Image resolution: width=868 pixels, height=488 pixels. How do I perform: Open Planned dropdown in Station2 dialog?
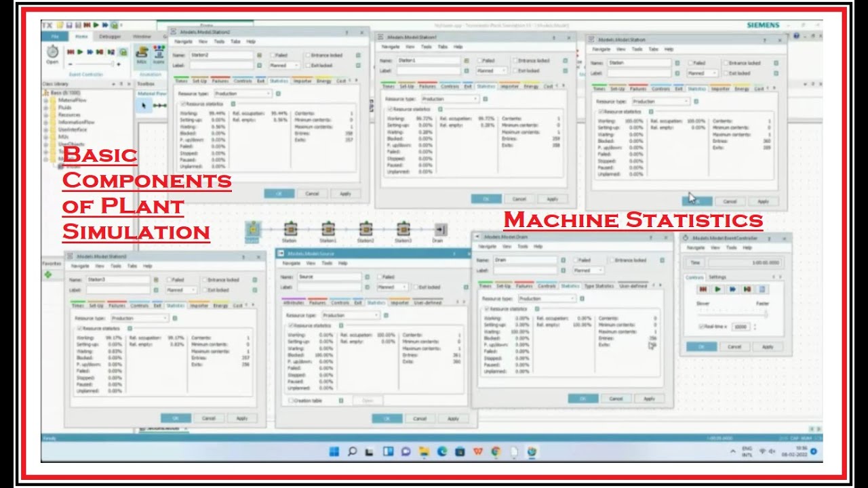[285, 65]
